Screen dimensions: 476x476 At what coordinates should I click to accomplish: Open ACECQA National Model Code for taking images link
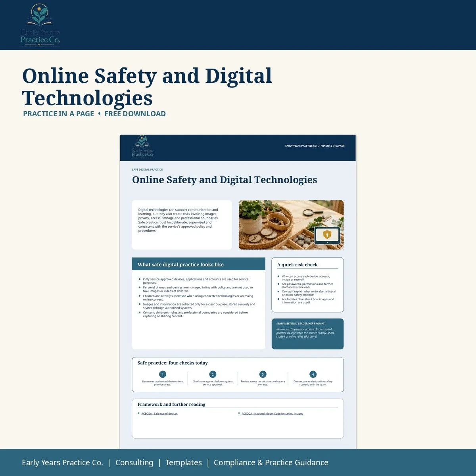tap(272, 414)
